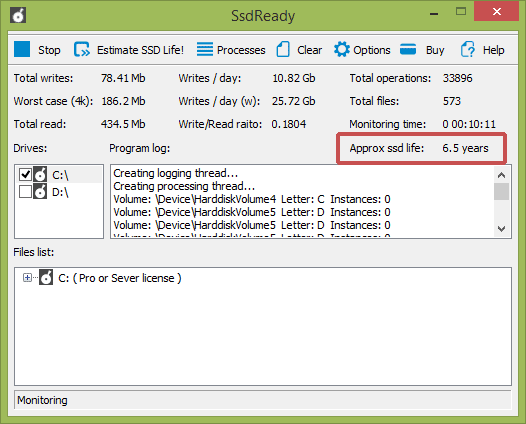Select the C:\ drive disk icon
Screen dimensions: 526x424
(x=40, y=174)
